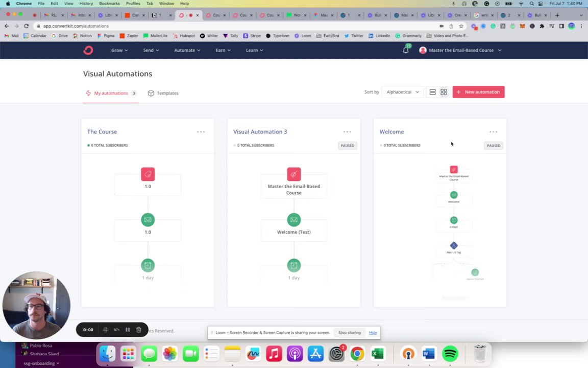The width and height of the screenshot is (588, 368).
Task: Open Excel from the dock
Action: (x=378, y=353)
